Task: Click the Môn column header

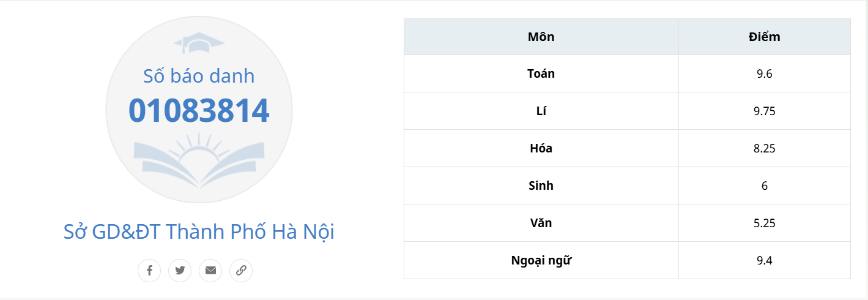Action: pyautogui.click(x=541, y=37)
